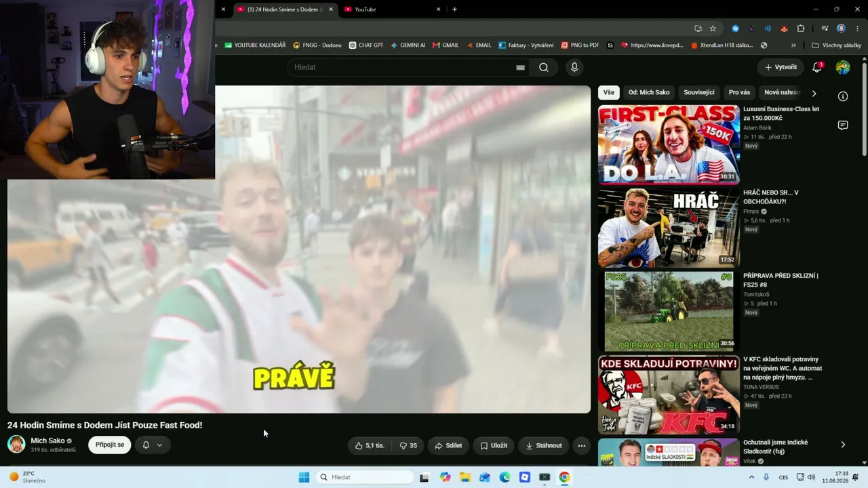
Task: Click the Chrome icon in the taskbar
Action: (x=564, y=477)
